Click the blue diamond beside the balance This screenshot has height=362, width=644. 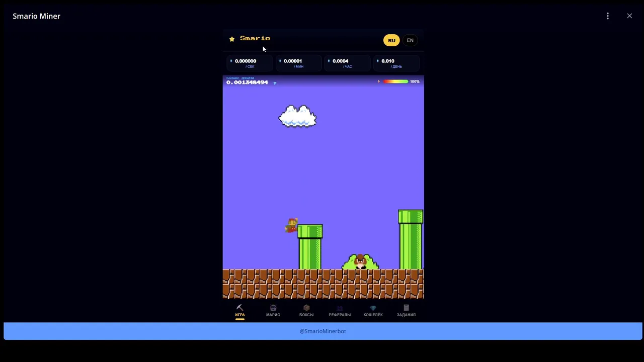coord(275,83)
